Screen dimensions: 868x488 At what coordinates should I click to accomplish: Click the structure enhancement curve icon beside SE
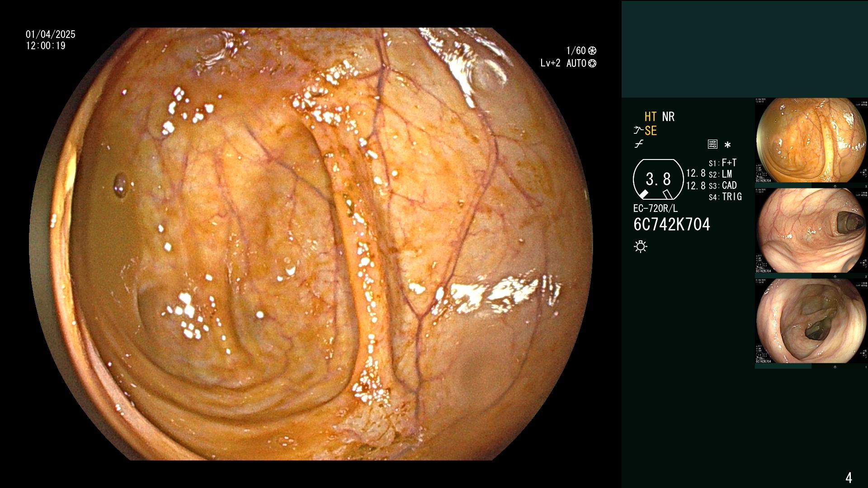click(638, 131)
